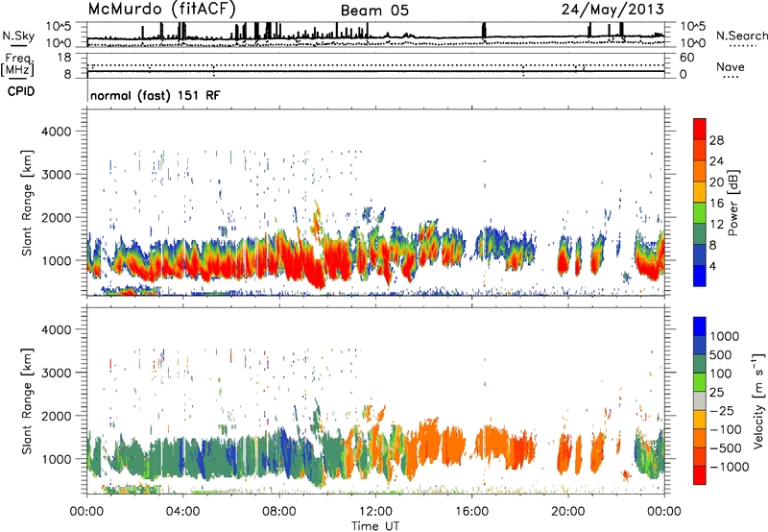The width and height of the screenshot is (768, 532).
Task: Click the date "24/May/2013"
Action: (x=612, y=10)
